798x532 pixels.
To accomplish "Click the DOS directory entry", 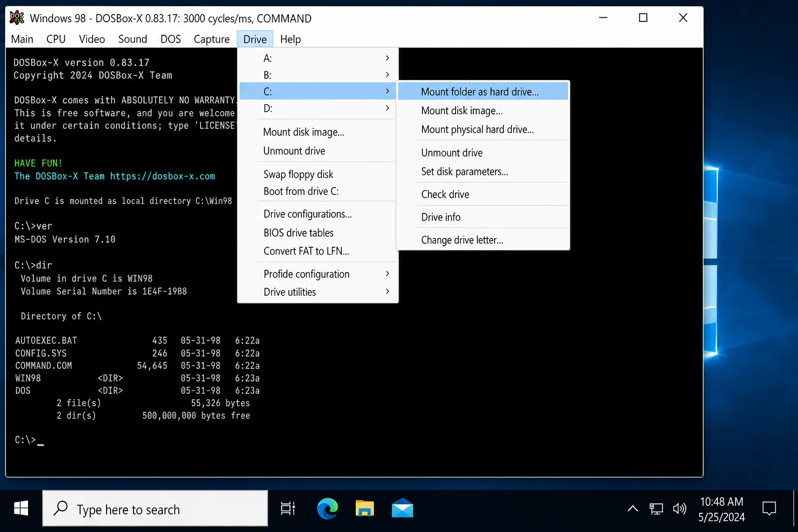I will pyautogui.click(x=137, y=391).
